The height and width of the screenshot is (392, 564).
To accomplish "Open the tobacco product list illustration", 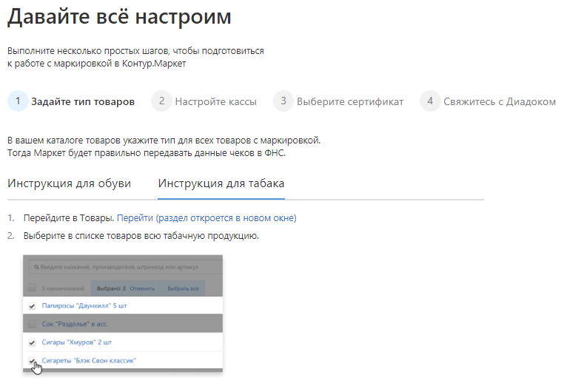I will 123,314.
